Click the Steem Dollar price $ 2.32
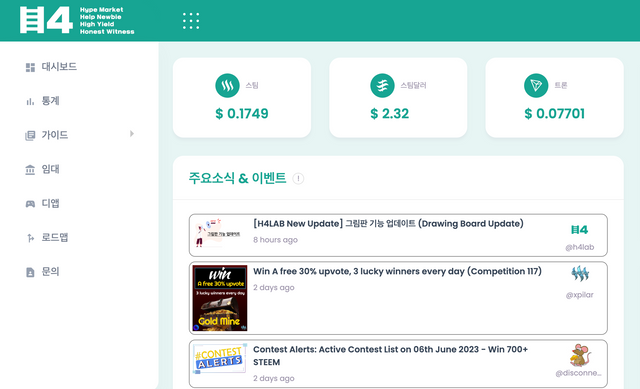640x389 pixels. [x=389, y=113]
